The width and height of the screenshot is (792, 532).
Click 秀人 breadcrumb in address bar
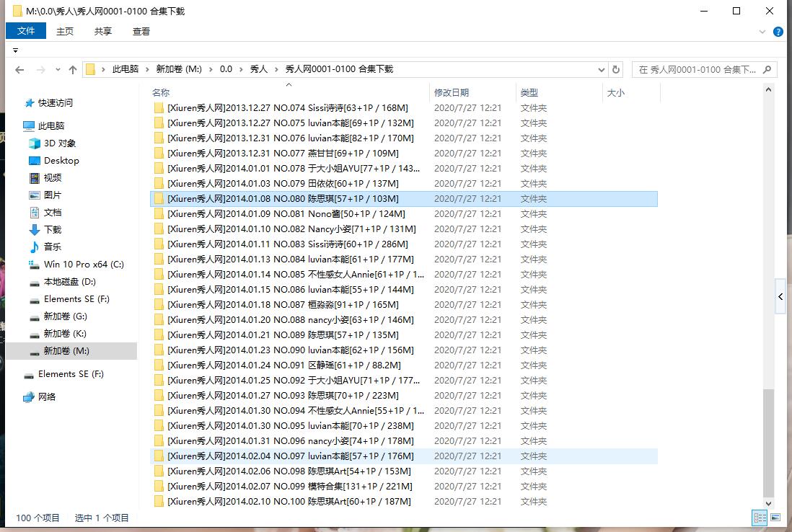coord(259,69)
